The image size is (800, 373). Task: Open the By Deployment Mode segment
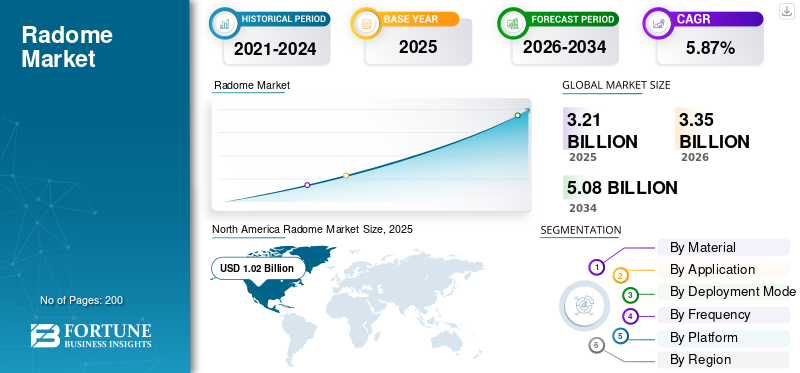point(727,292)
